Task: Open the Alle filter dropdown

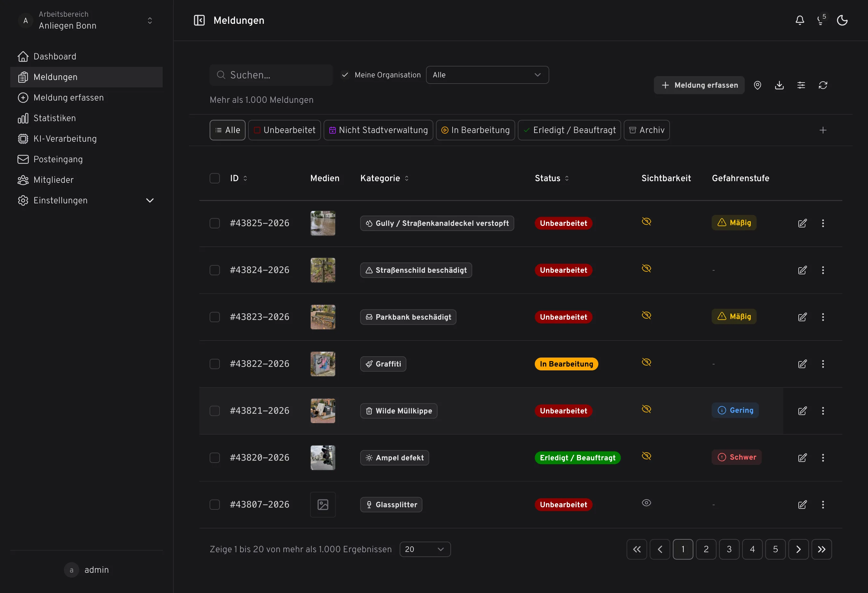Action: click(487, 75)
